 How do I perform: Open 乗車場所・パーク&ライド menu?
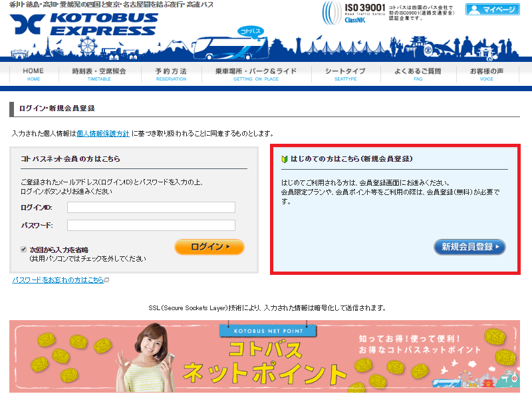coord(256,74)
